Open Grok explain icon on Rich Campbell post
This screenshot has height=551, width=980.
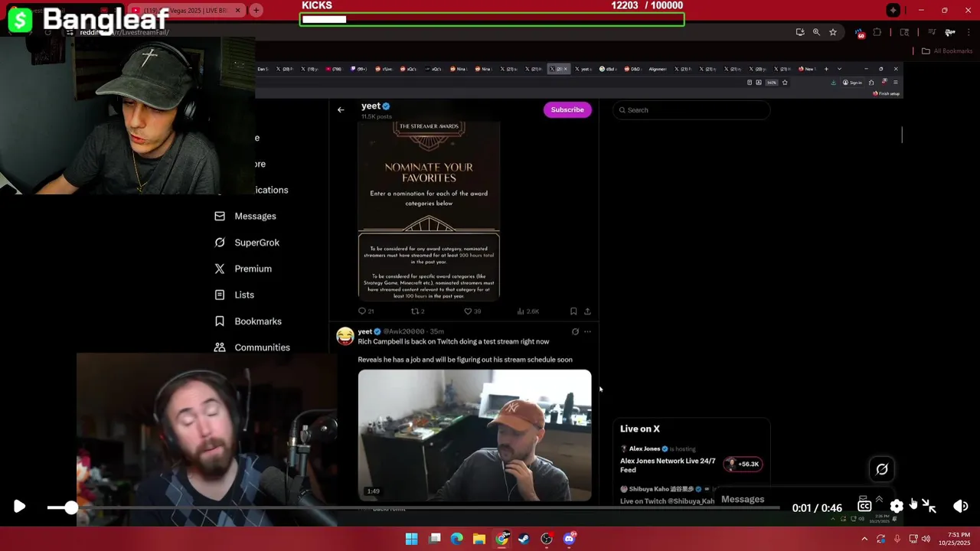[x=575, y=331]
